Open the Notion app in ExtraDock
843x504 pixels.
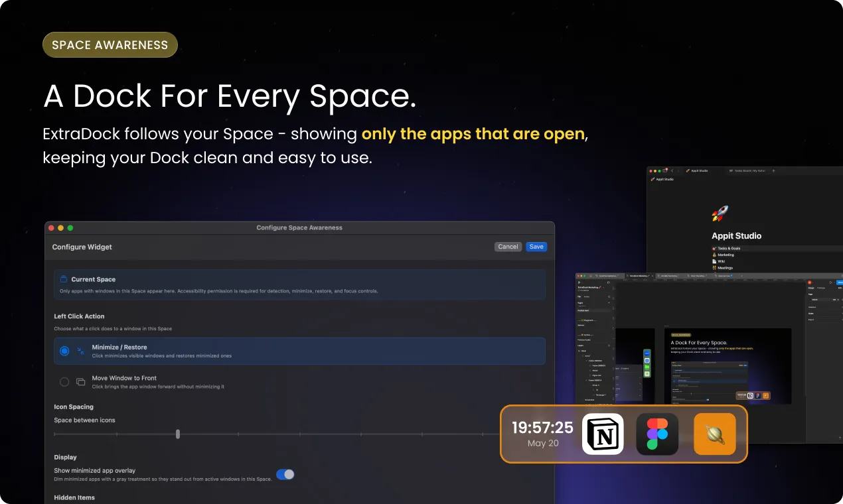[x=603, y=434]
